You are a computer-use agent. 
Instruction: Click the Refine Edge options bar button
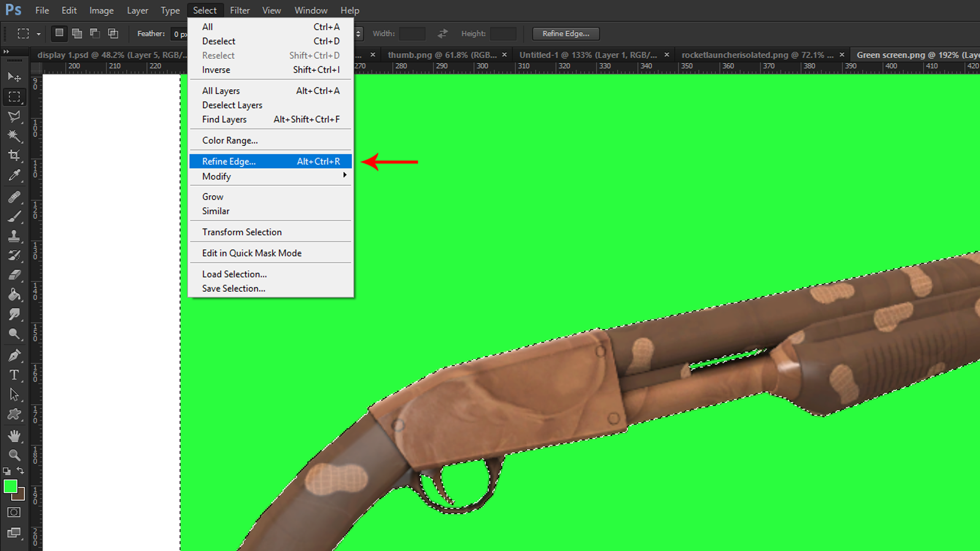(x=566, y=34)
